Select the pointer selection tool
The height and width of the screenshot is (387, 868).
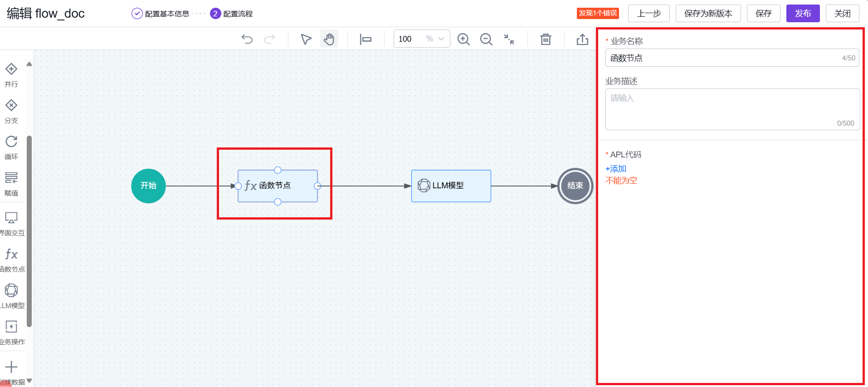(x=306, y=39)
